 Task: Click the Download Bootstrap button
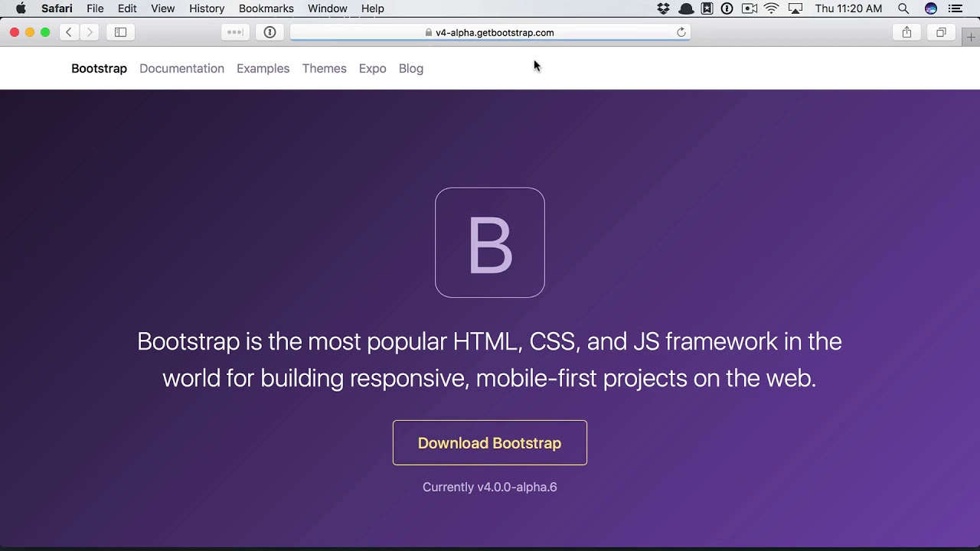490,442
